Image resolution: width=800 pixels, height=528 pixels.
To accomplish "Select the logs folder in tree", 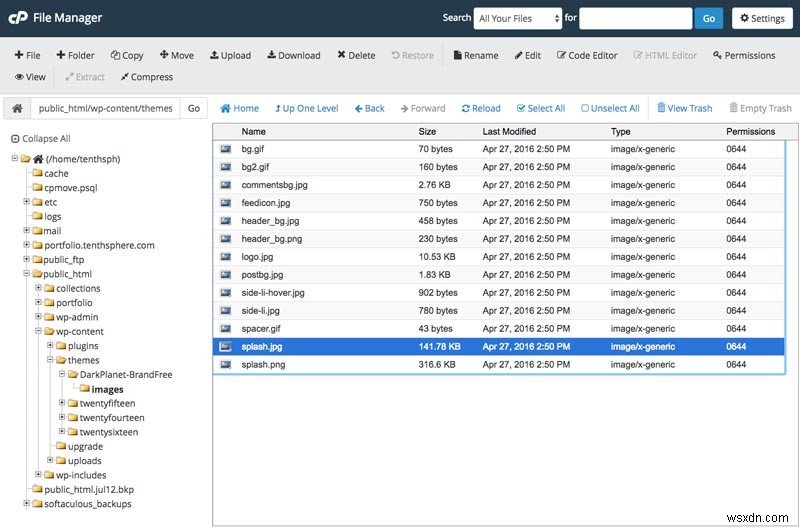I will click(53, 216).
